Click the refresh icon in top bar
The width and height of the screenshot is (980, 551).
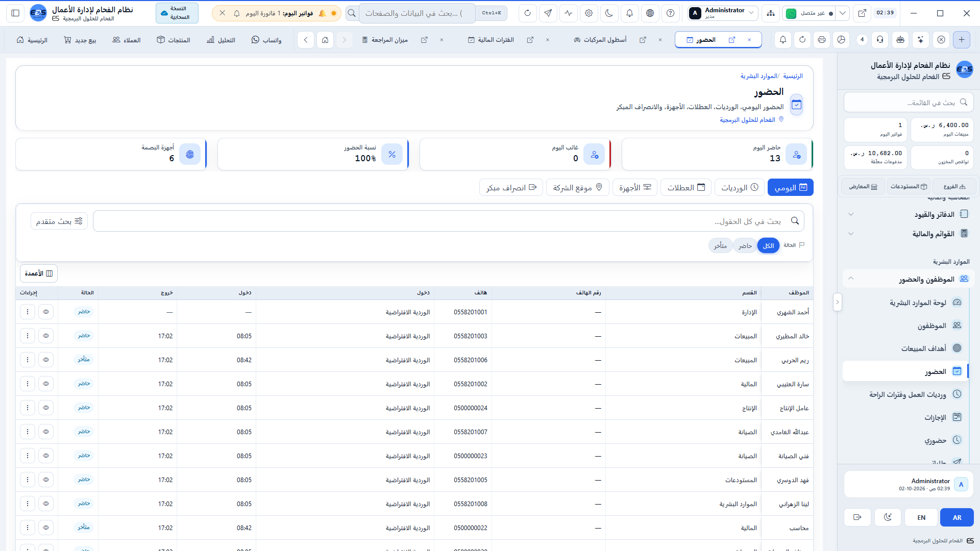528,13
